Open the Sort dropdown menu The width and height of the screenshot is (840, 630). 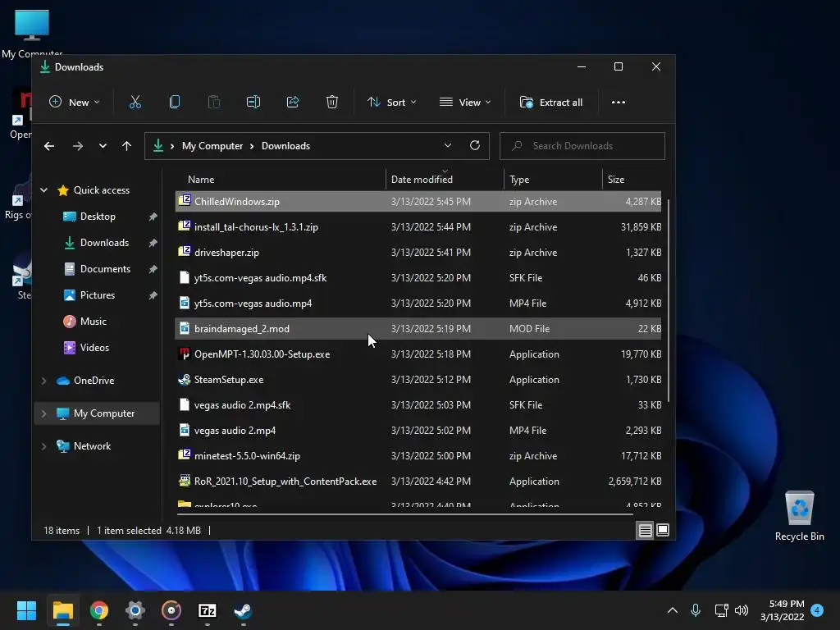tap(392, 102)
